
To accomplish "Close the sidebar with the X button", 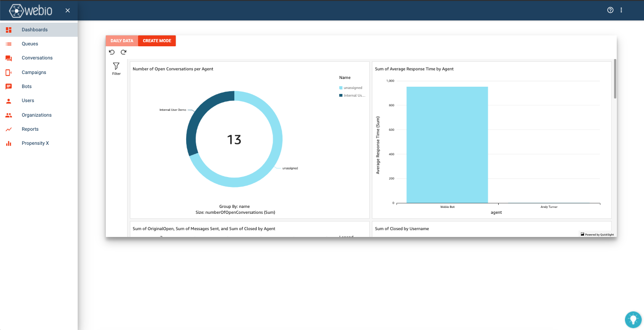I will pos(68,10).
